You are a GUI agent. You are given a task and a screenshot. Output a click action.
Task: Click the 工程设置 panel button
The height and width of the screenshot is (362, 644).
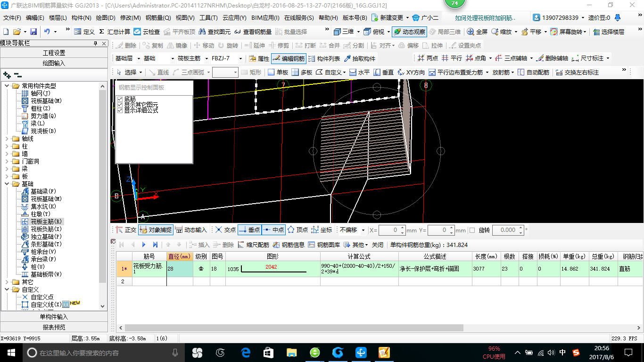pos(54,53)
